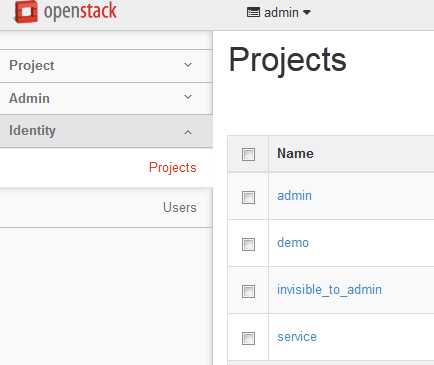The width and height of the screenshot is (434, 365).
Task: Open the Project panel heading
Action: (x=106, y=66)
